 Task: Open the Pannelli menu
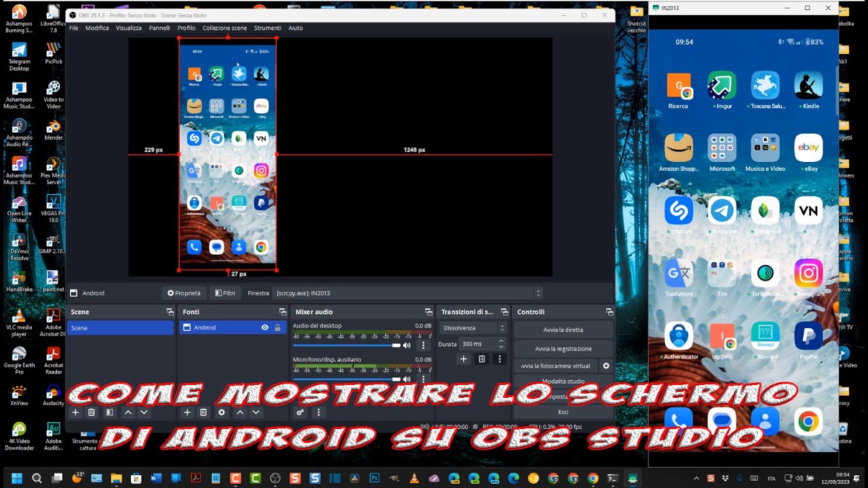(x=159, y=28)
